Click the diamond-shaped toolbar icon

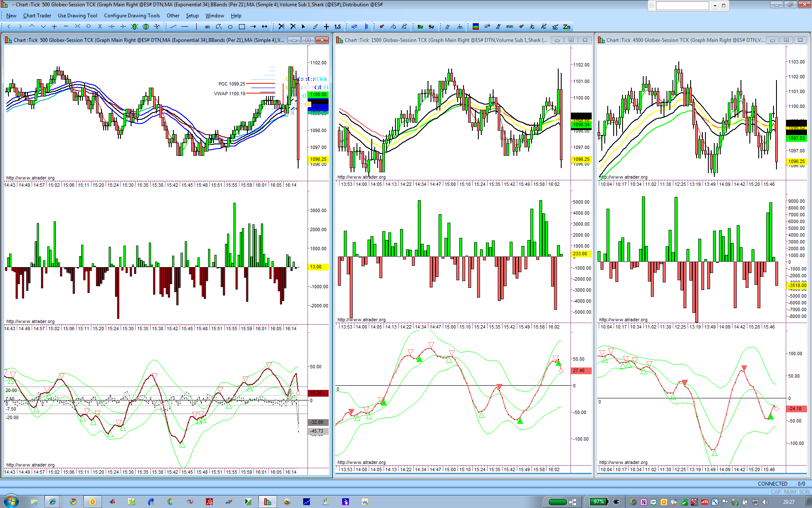click(x=89, y=27)
